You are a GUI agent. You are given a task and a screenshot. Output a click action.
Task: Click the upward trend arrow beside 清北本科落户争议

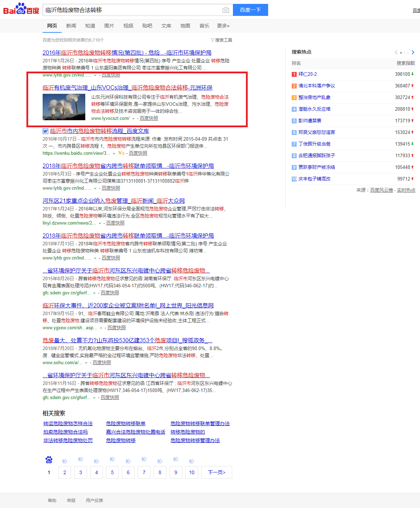413,86
